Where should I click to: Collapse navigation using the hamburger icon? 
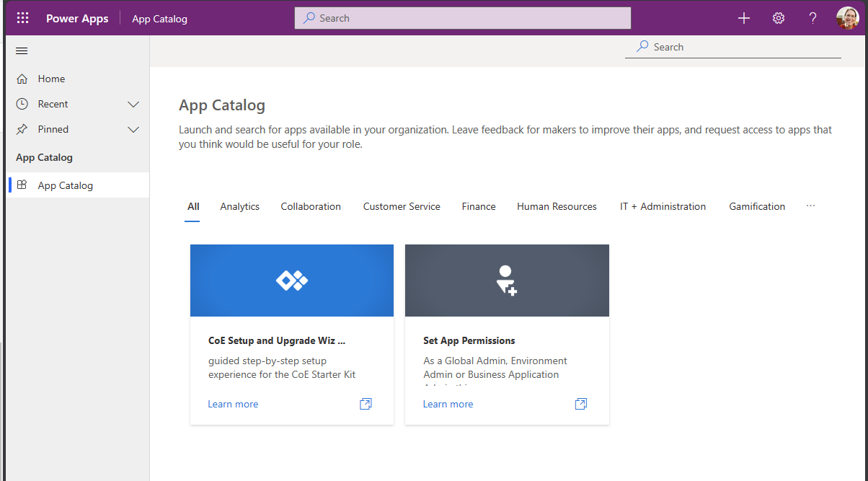(21, 50)
